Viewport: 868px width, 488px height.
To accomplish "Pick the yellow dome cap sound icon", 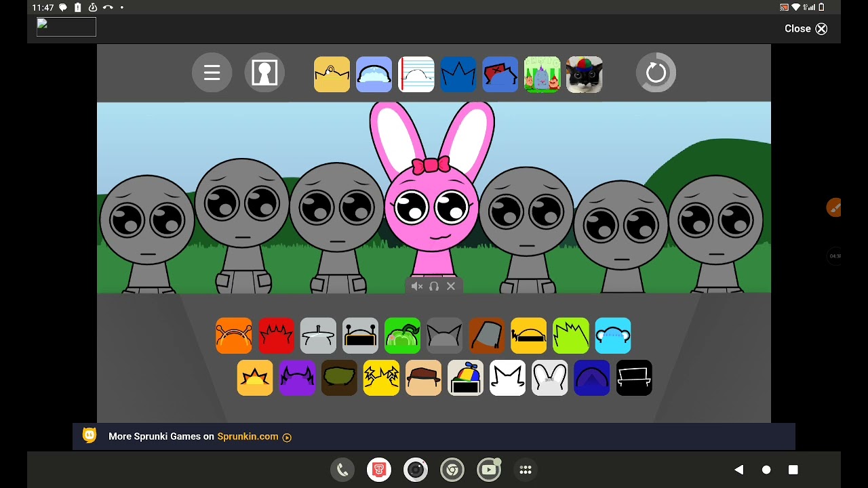I will pos(528,335).
